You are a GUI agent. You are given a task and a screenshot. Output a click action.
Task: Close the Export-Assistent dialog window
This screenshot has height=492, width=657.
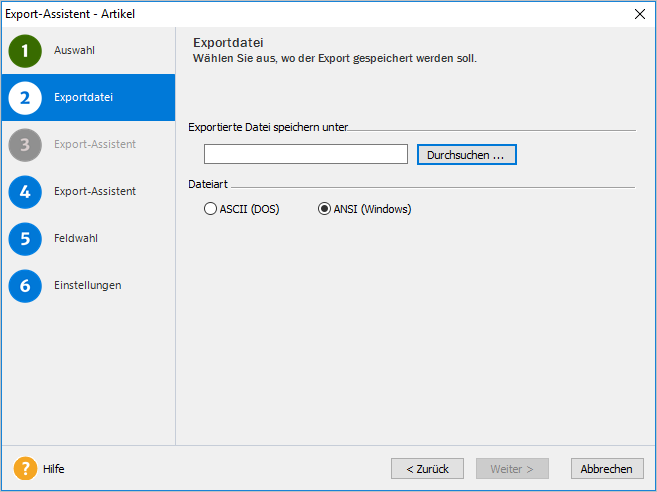pos(640,14)
